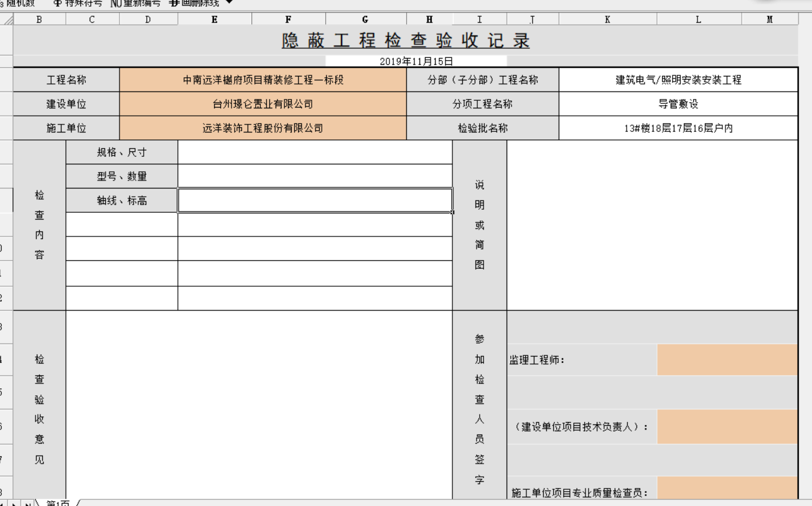The height and width of the screenshot is (506, 812).
Task: Click the 分项工程名称 label cell
Action: (x=483, y=104)
